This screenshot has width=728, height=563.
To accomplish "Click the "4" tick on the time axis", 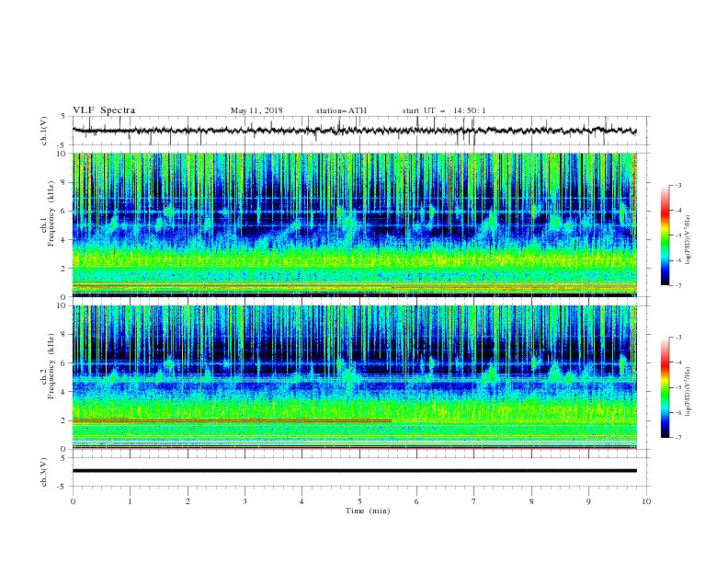I will tap(301, 501).
